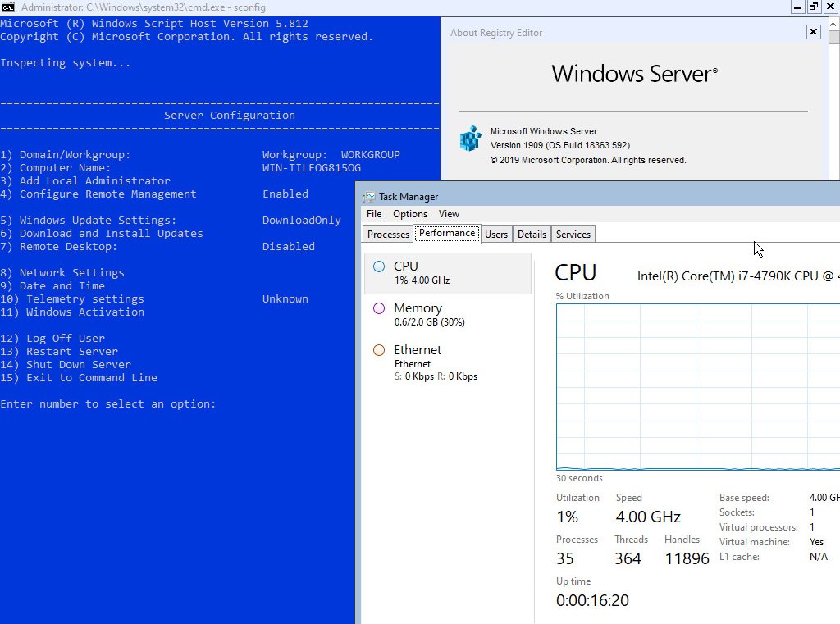Click 'DownloadOnly' update setting value
Screen dimensions: 840x624
pyautogui.click(x=302, y=220)
